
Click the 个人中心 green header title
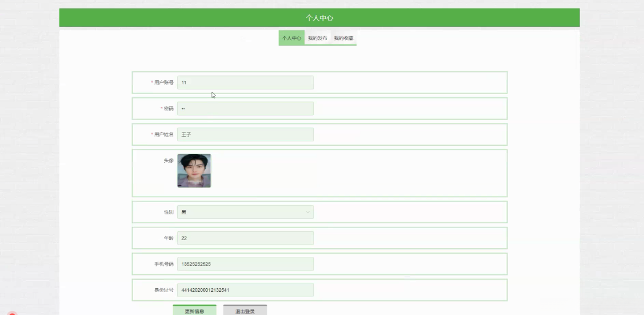(319, 18)
